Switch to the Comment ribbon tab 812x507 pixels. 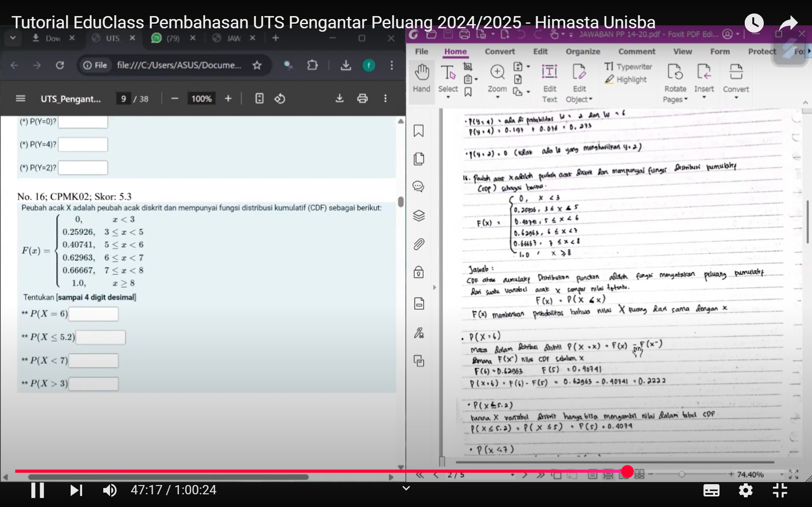pos(637,52)
